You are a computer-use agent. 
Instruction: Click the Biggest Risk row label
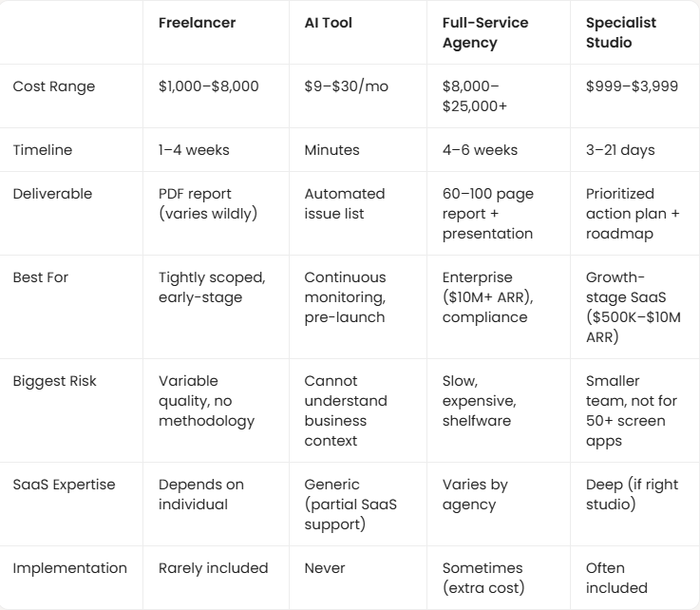[x=54, y=381]
